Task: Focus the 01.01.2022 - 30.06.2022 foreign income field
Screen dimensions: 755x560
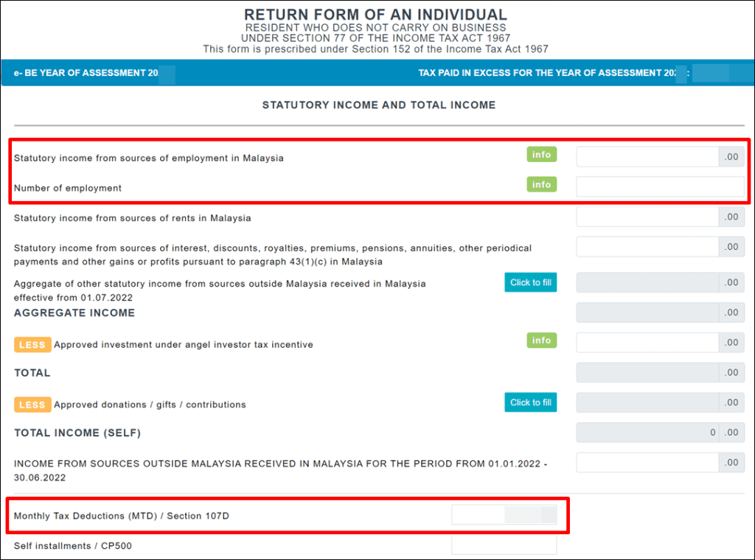Action: pos(647,463)
